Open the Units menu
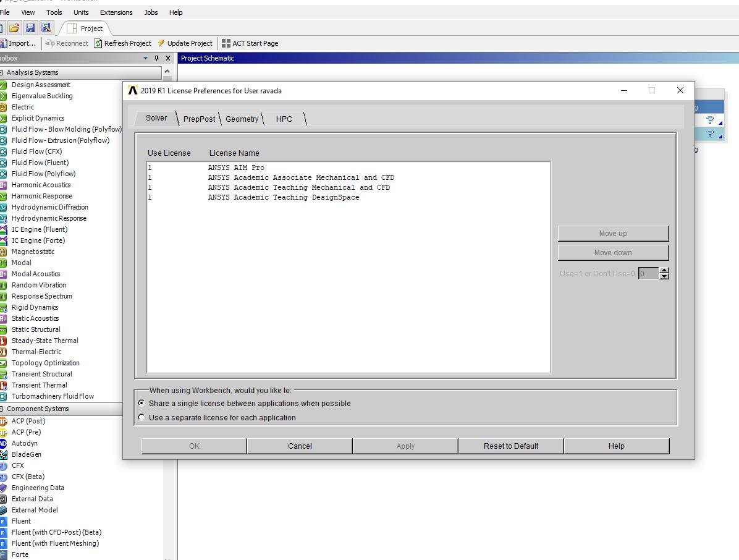739x560 pixels. [x=80, y=12]
